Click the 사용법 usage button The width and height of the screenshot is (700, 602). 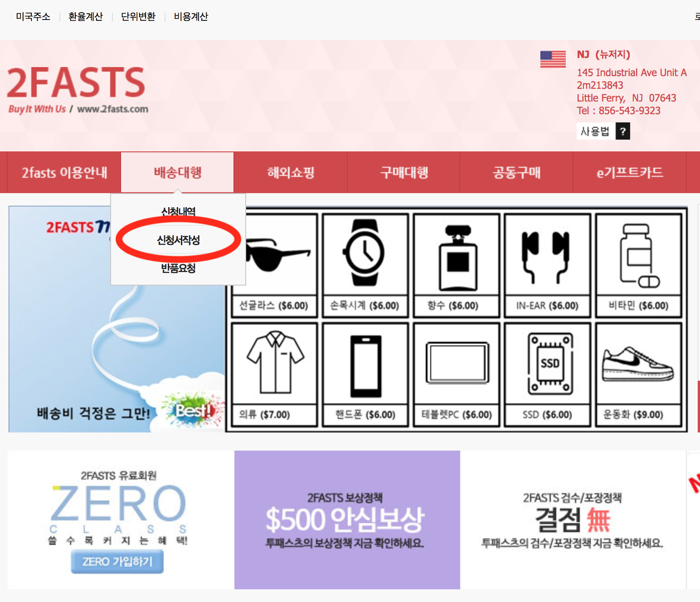tap(596, 131)
